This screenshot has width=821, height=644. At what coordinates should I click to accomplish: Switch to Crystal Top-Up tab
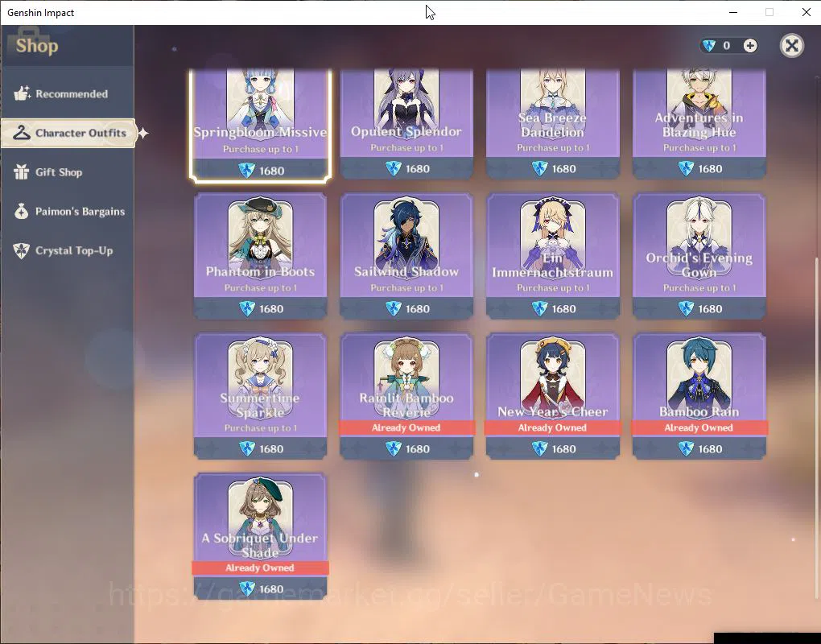coord(67,251)
